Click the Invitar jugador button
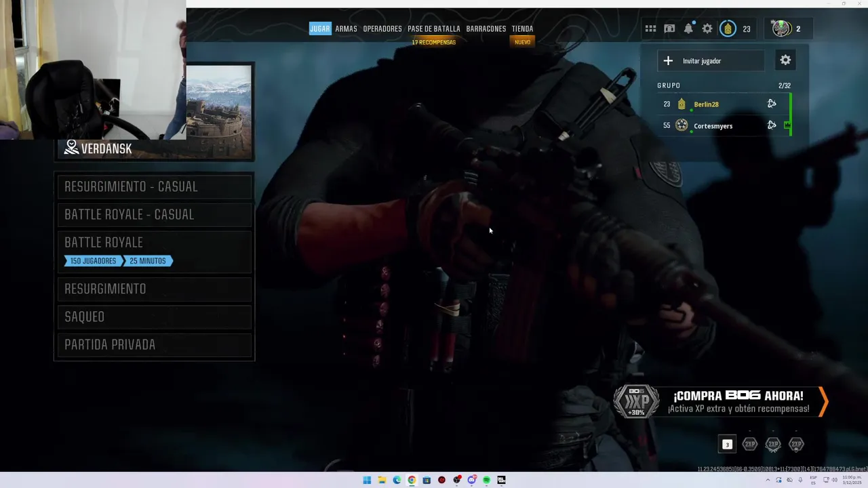This screenshot has height=488, width=868. point(711,61)
